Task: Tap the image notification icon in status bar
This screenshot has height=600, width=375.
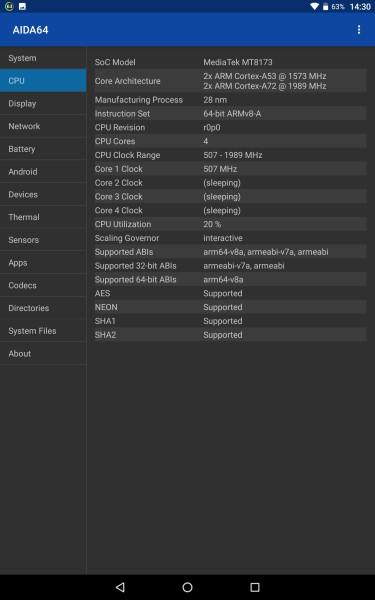Action: point(22,7)
